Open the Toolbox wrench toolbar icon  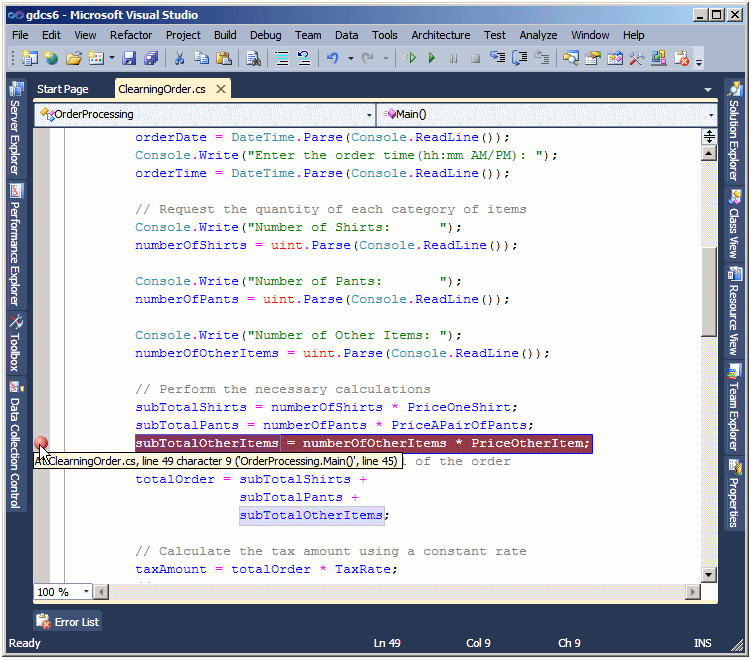(x=637, y=58)
